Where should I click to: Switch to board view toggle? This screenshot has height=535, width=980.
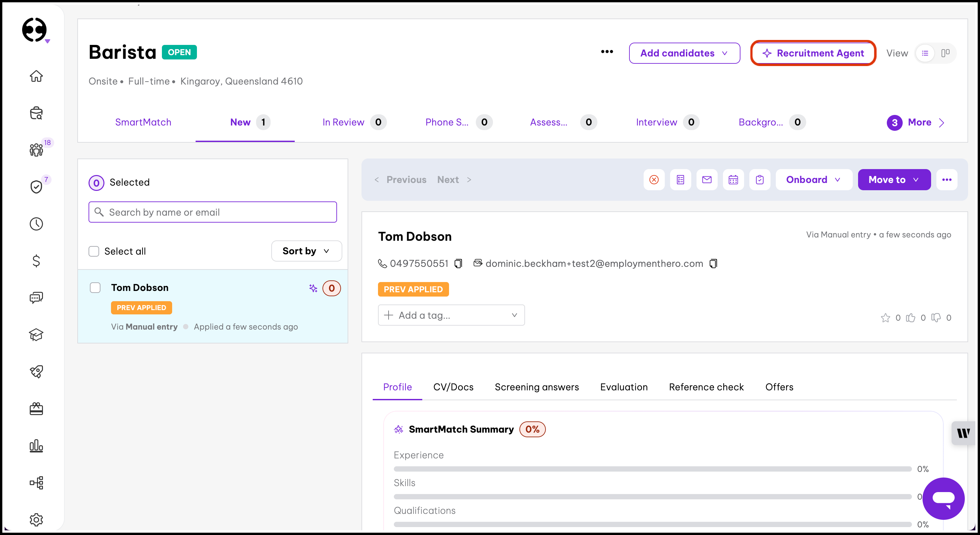tap(945, 53)
